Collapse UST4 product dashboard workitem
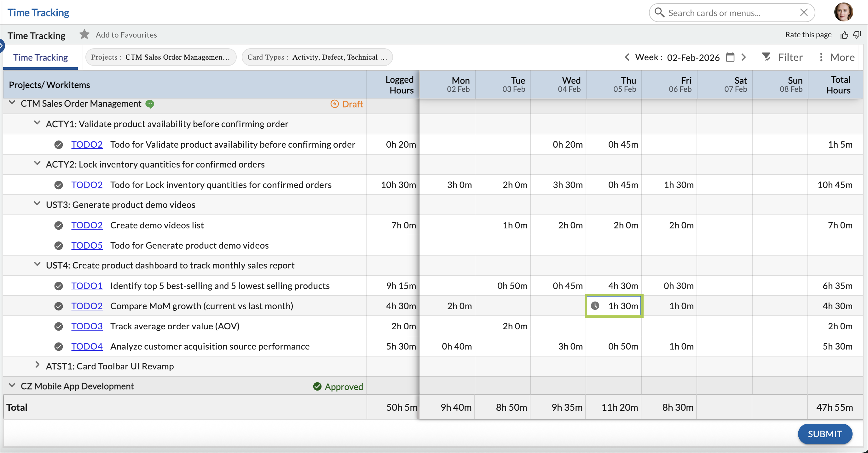868x453 pixels. (x=38, y=264)
